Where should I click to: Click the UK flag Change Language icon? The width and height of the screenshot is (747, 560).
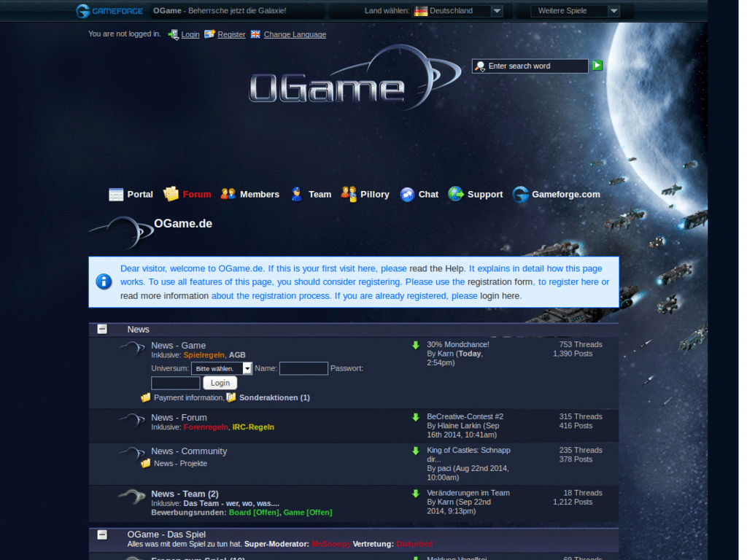click(256, 34)
